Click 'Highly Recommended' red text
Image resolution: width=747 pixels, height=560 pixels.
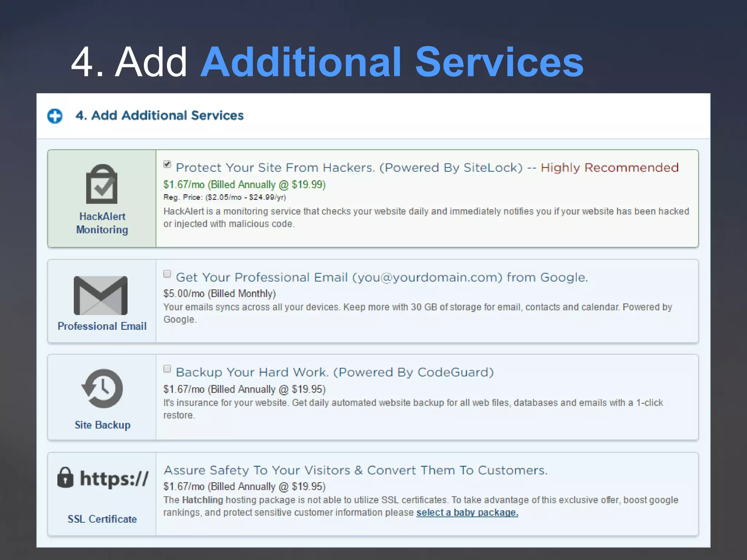point(609,168)
